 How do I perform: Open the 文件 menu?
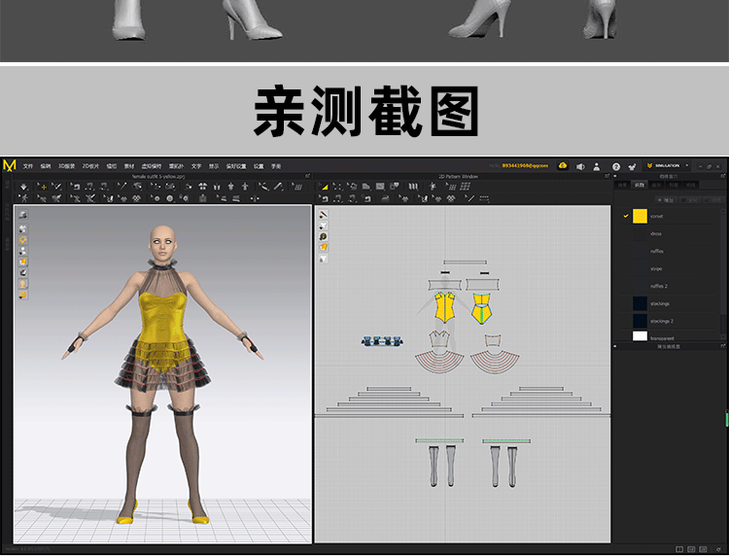coord(28,166)
